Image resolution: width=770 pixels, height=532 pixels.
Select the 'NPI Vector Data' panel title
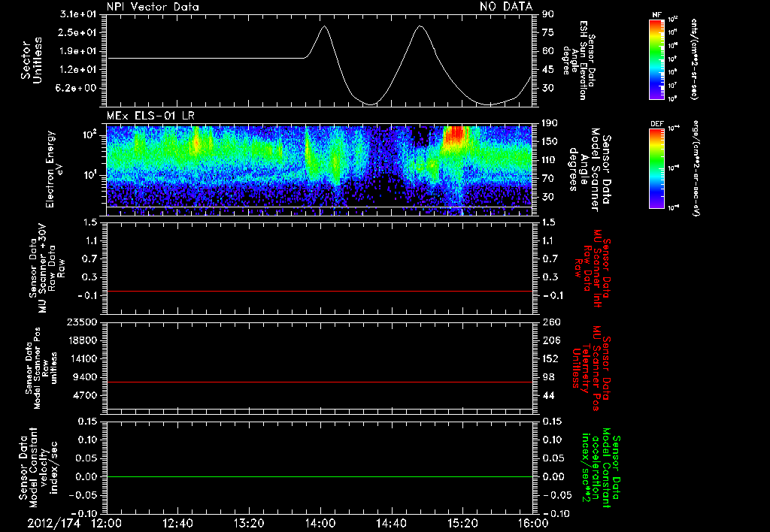(153, 6)
